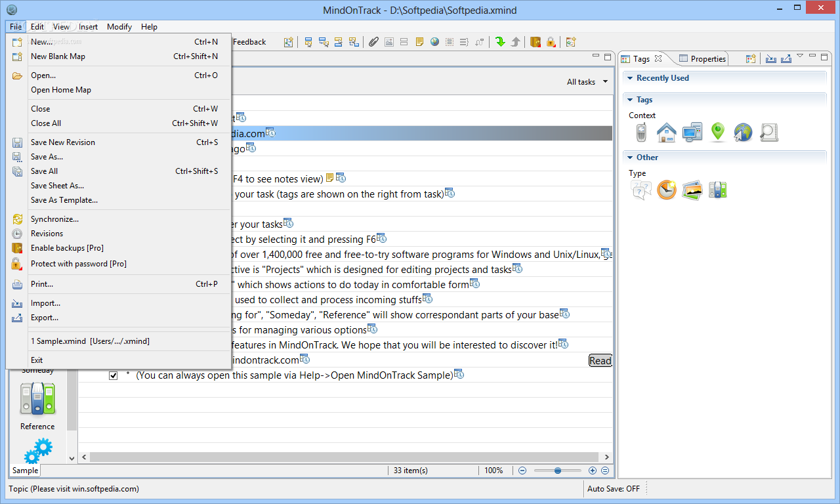Click Exit in File menu
Viewport: 840px width, 504px height.
[x=119, y=360]
